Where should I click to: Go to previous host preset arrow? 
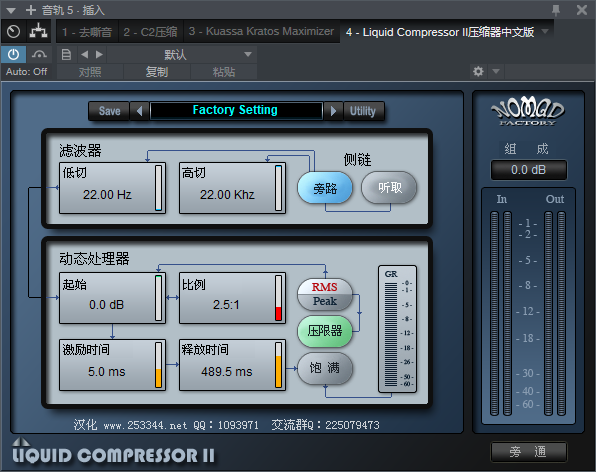click(84, 55)
